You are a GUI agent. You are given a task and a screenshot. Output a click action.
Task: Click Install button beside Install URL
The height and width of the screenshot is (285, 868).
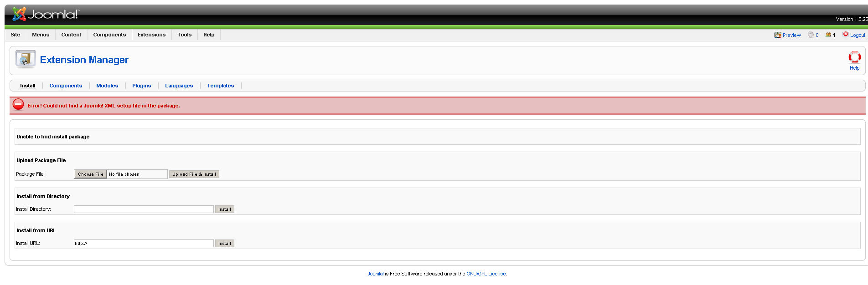tap(225, 243)
